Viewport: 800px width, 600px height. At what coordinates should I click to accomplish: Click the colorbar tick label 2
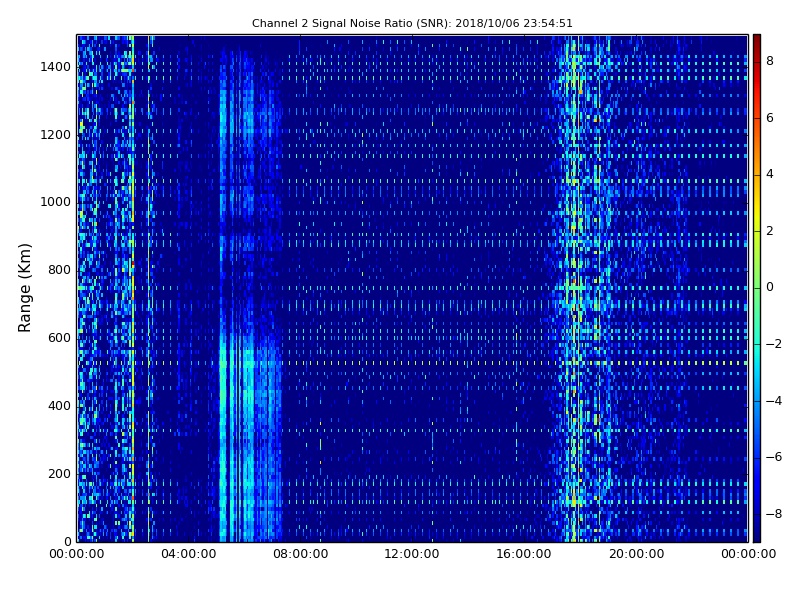pos(770,231)
